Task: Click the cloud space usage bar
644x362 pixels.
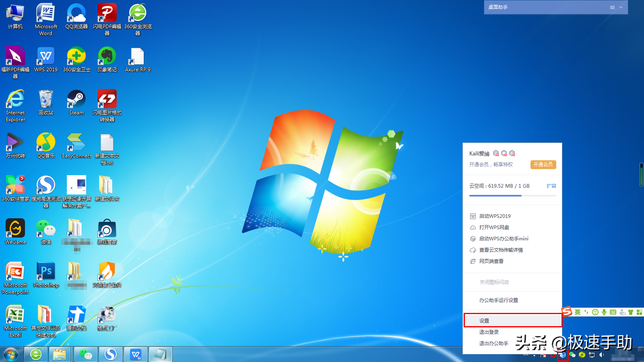Action: (x=513, y=196)
